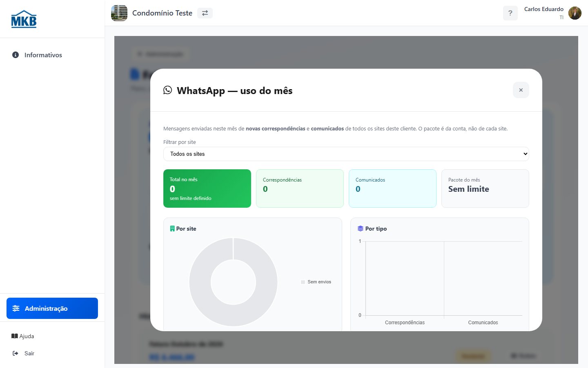Open the Administração section
The height and width of the screenshot is (368, 588).
[52, 308]
